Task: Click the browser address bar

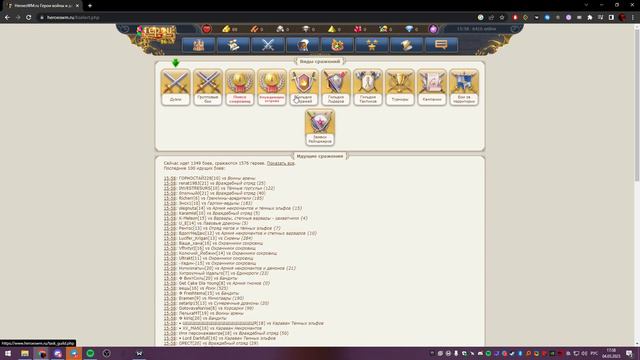Action: pos(257,18)
